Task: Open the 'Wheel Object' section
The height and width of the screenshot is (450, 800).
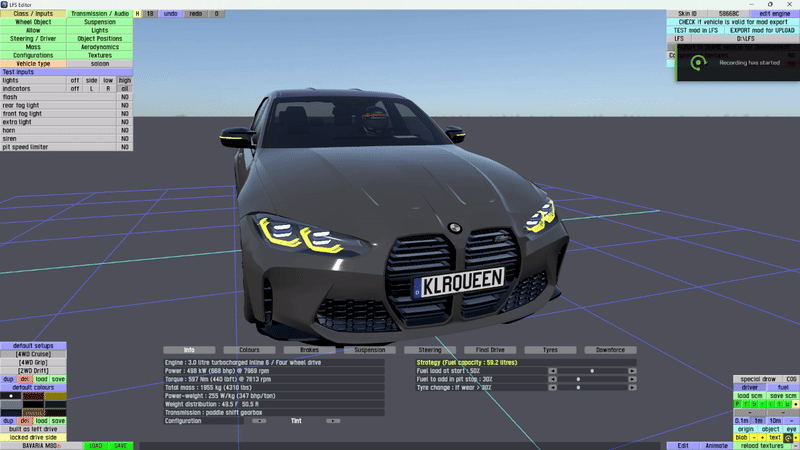Action: pos(33,22)
